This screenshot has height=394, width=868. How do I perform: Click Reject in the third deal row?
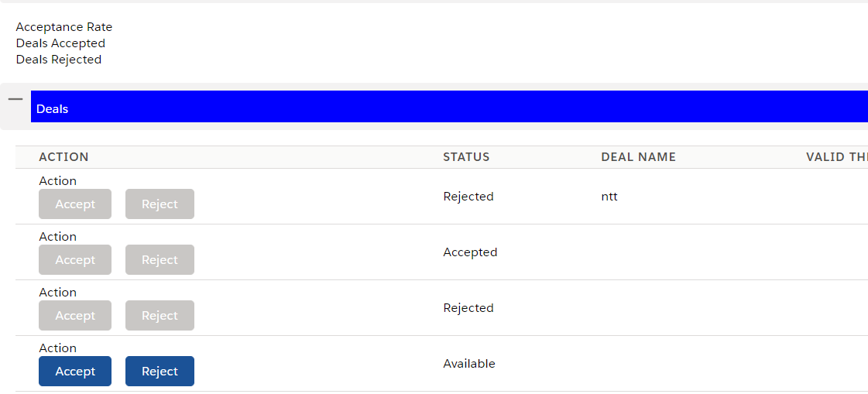point(160,316)
